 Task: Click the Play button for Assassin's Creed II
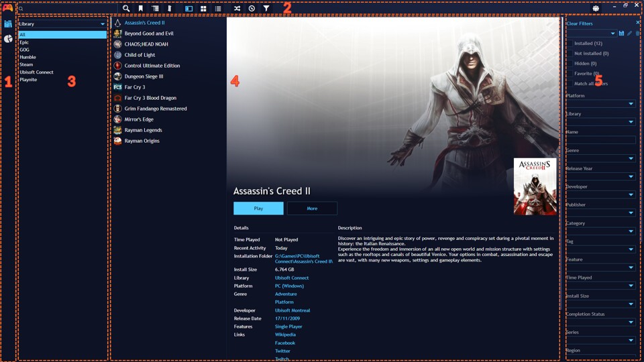click(258, 208)
